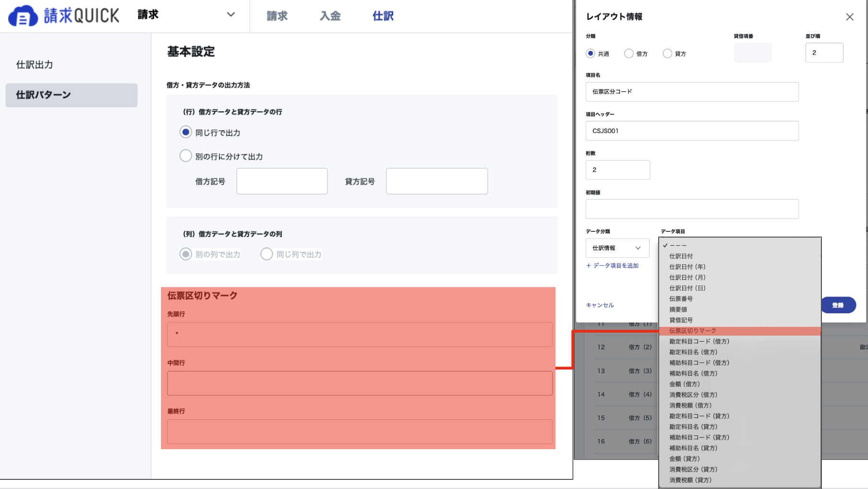
Task: Select the 別の行に分けて出力 radio button
Action: click(x=185, y=156)
